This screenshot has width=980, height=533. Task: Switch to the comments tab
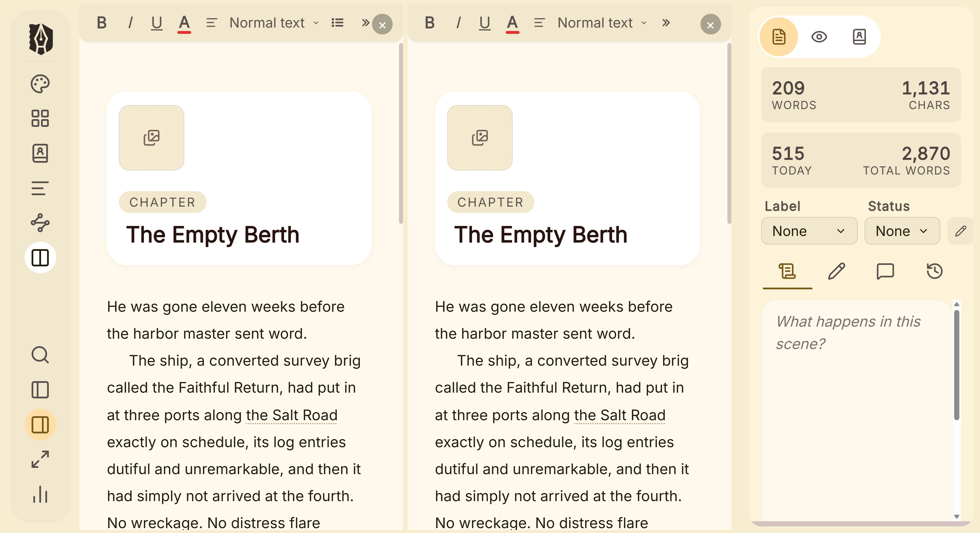click(x=885, y=272)
